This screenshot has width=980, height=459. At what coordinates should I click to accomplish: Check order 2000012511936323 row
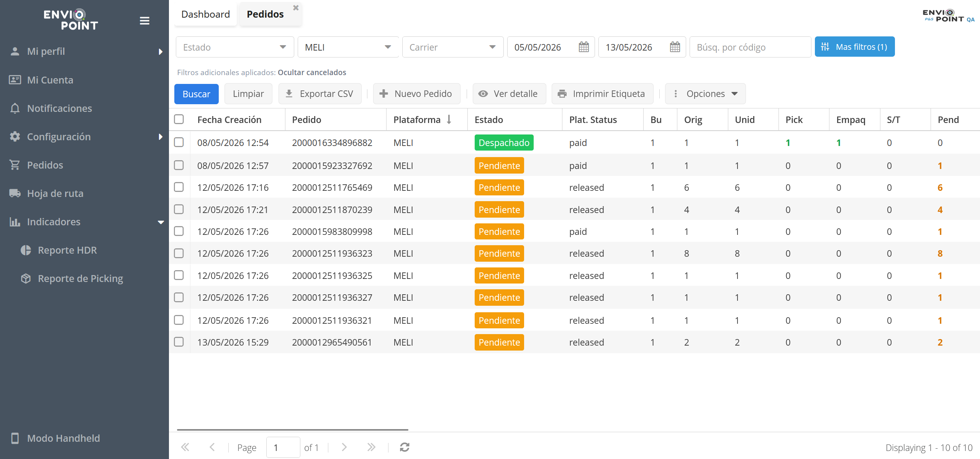(x=179, y=253)
